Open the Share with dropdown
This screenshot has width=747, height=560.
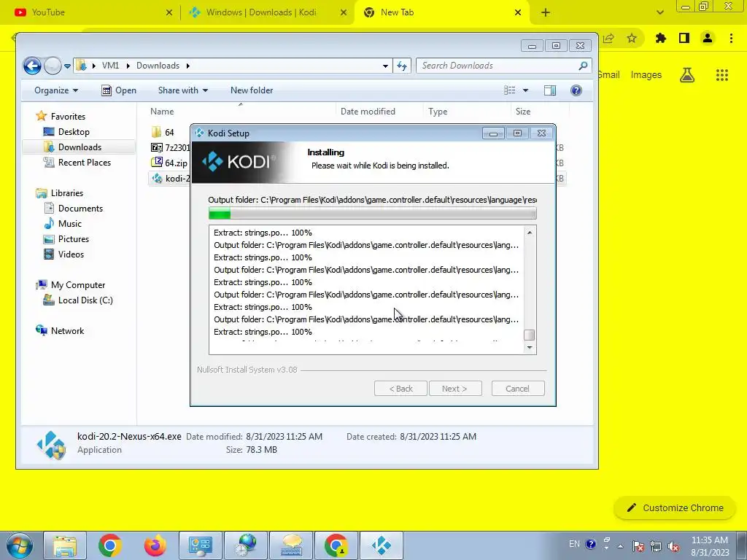pyautogui.click(x=183, y=90)
